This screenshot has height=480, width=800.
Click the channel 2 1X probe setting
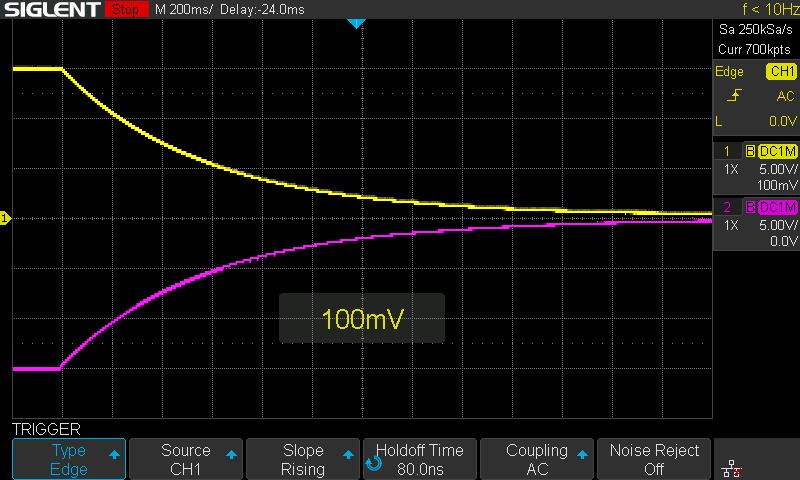[x=731, y=225]
